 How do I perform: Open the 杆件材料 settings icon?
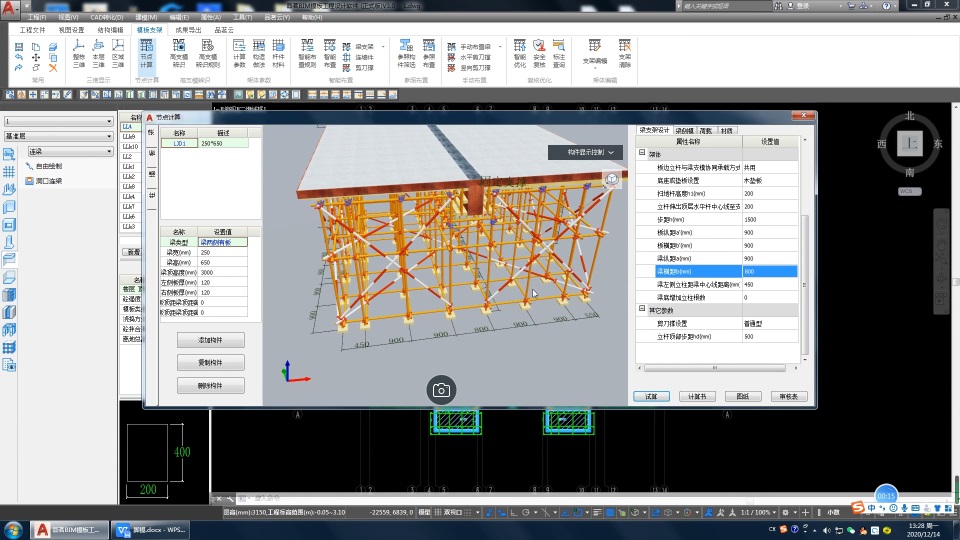coord(279,53)
